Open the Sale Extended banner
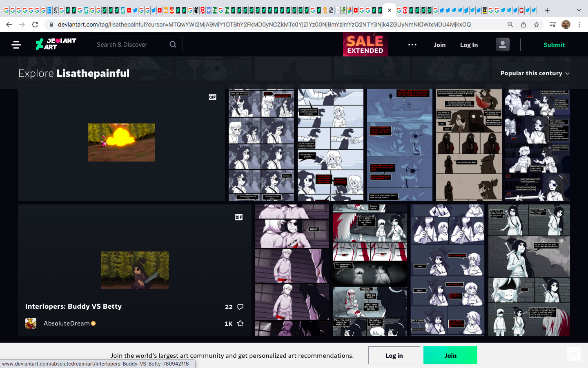This screenshot has width=588, height=368. pyautogui.click(x=365, y=45)
